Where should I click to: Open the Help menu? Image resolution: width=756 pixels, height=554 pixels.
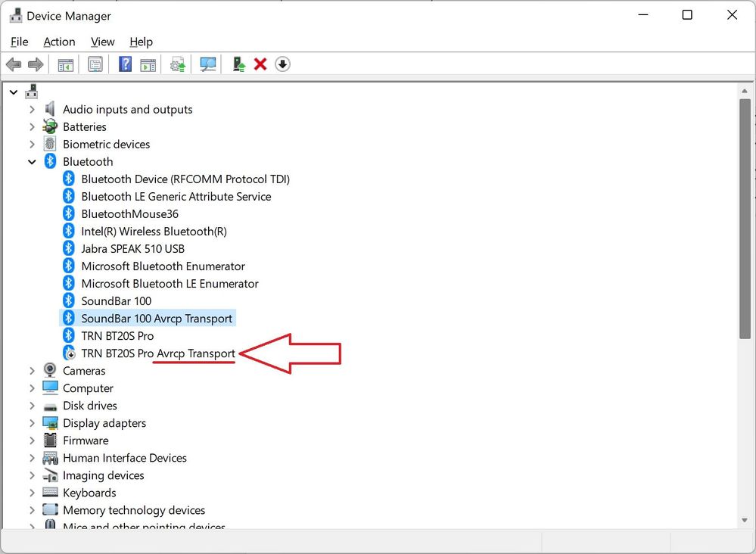[x=142, y=42]
